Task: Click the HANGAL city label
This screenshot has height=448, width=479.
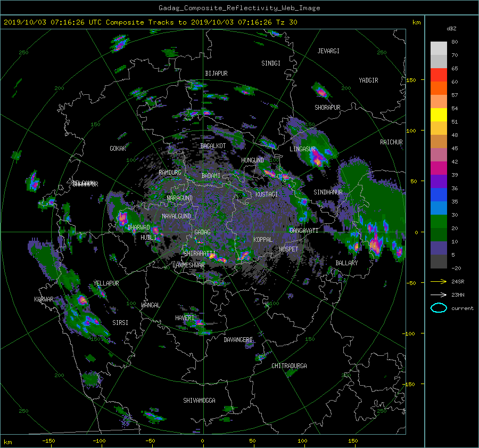Action: [x=150, y=305]
